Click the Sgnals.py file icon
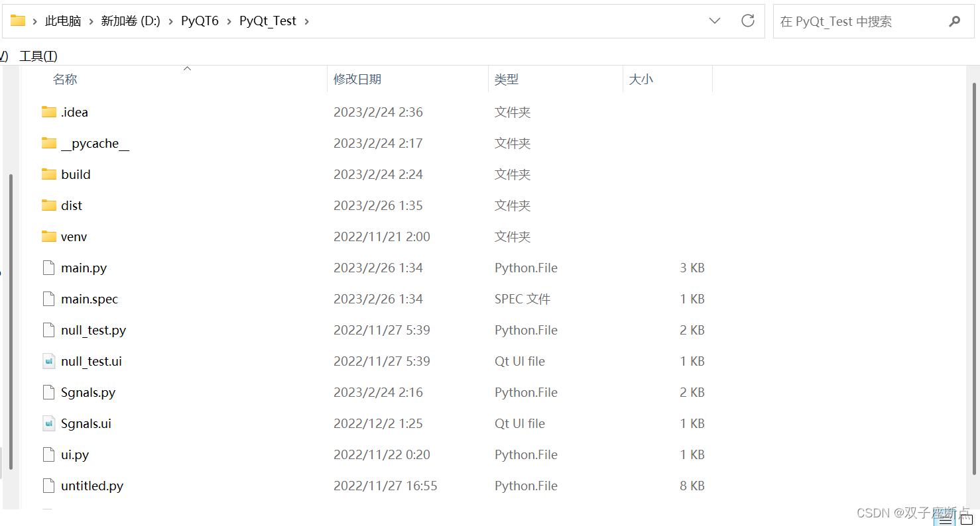Image resolution: width=980 pixels, height=526 pixels. click(48, 392)
